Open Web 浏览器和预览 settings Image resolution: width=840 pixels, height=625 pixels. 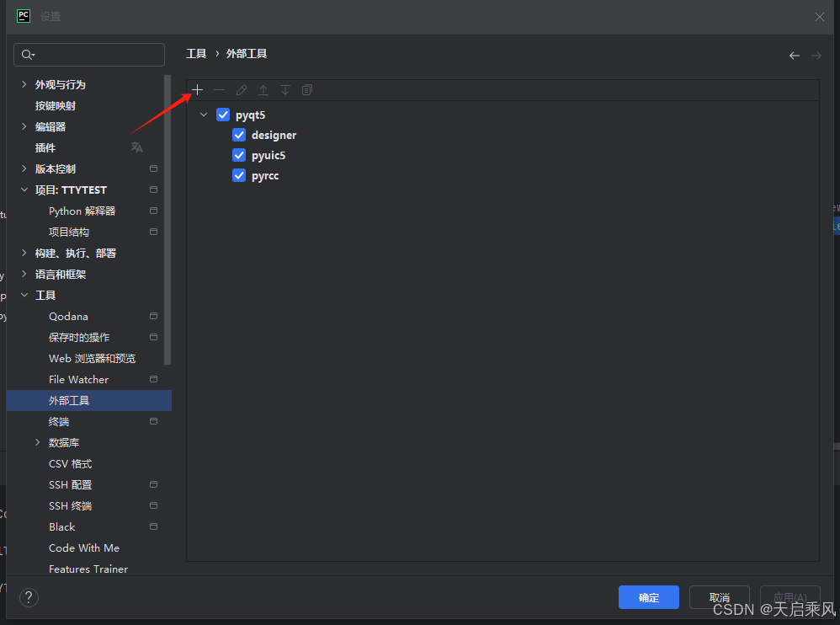[x=92, y=358]
